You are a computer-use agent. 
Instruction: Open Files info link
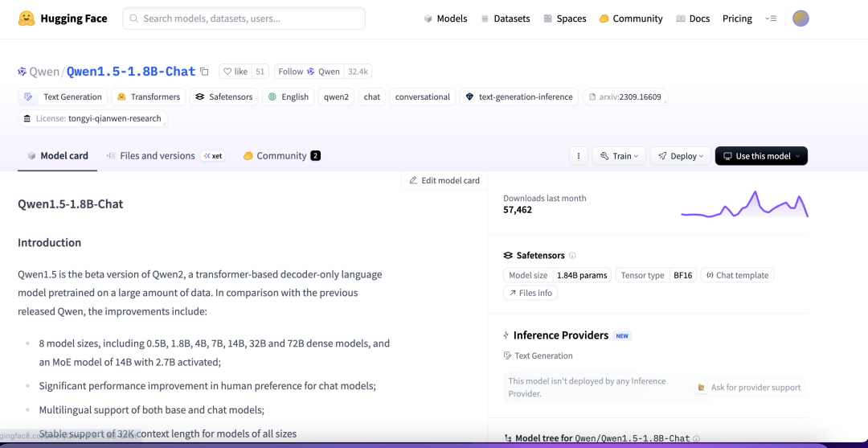pos(530,293)
